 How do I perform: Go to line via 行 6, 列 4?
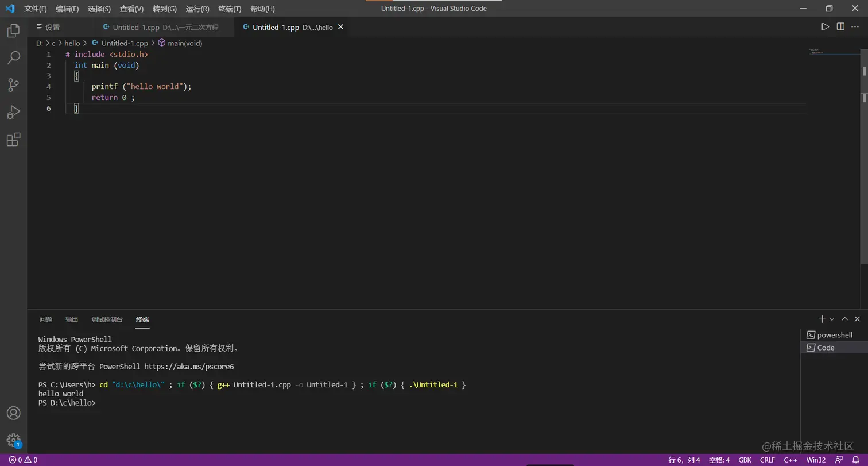(684, 460)
